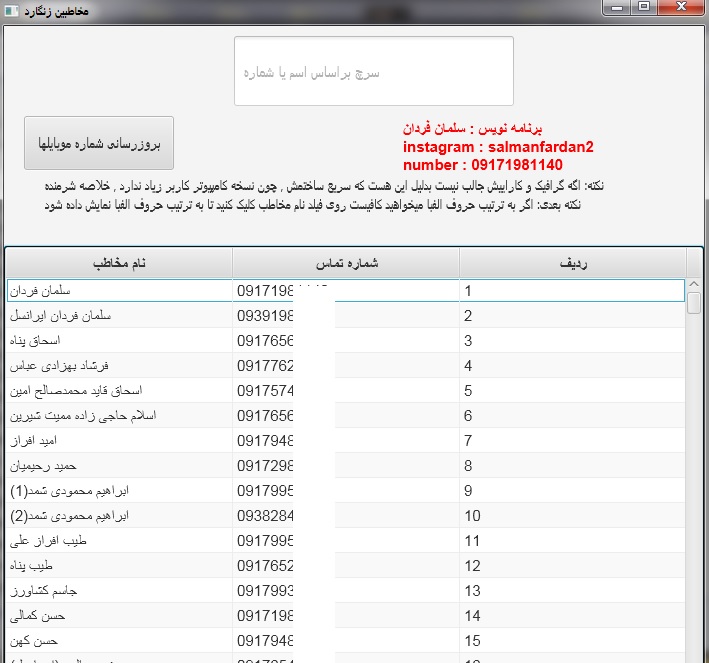Click phone number cell starting 0917993

point(346,591)
